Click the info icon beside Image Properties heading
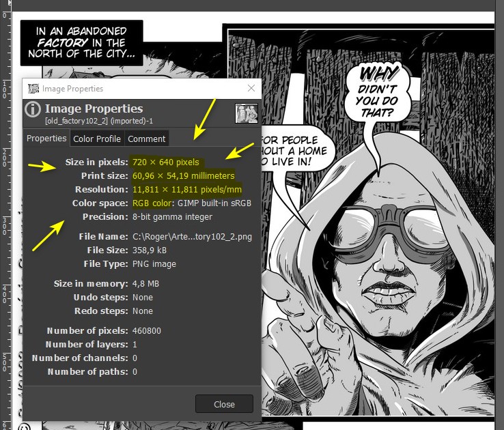The height and width of the screenshot is (430, 504). (x=33, y=109)
